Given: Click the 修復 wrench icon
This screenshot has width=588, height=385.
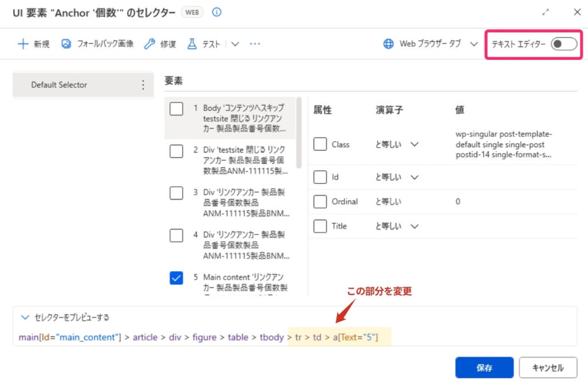Looking at the screenshot, I should tap(149, 44).
